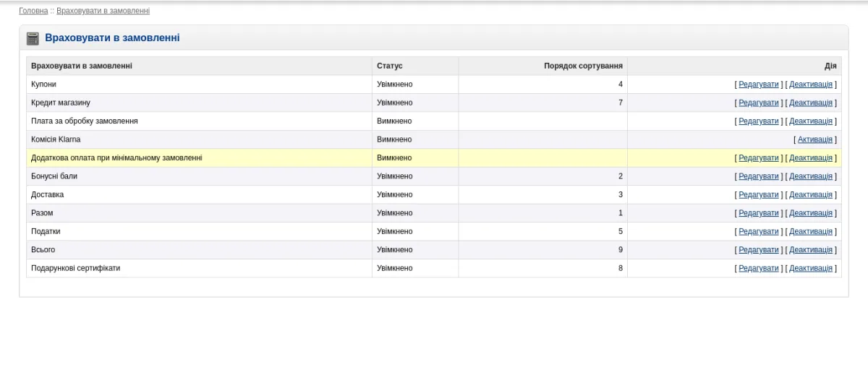This screenshot has height=388, width=868.
Task: Deactivate the Бонусні бали module
Action: 811,176
